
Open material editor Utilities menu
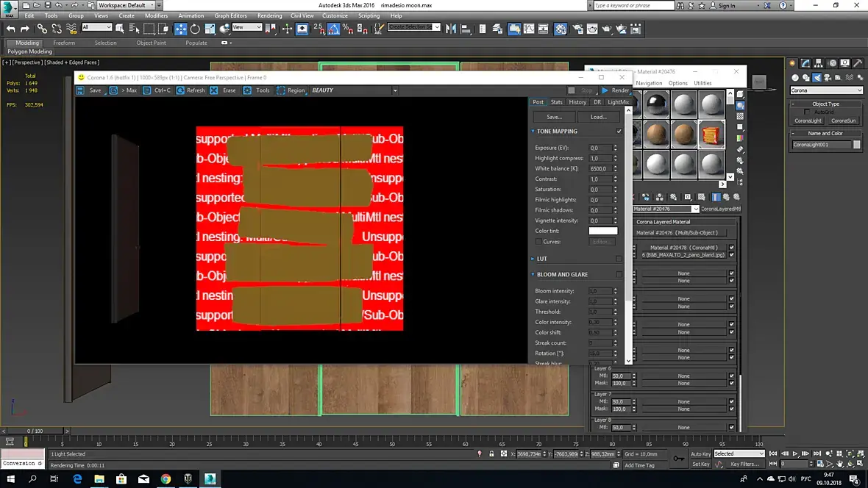pyautogui.click(x=702, y=83)
